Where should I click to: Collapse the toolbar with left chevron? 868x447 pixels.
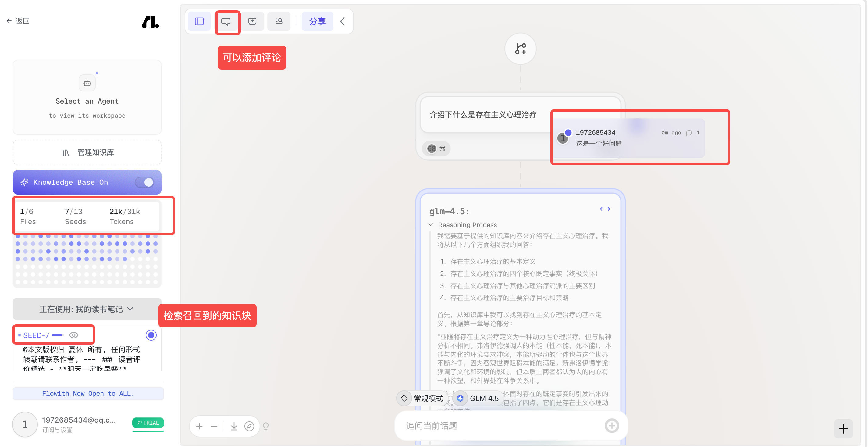coord(342,22)
